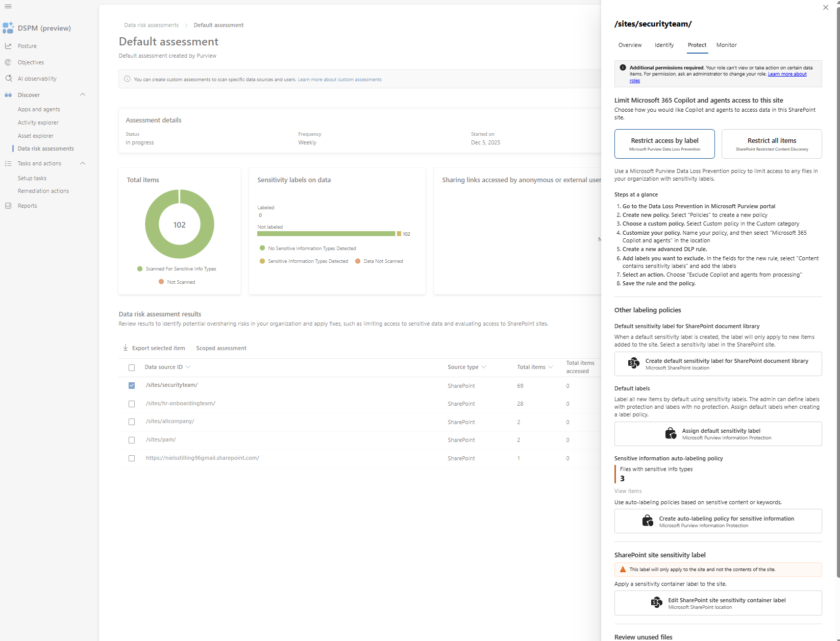Click the Export selected item download icon
The width and height of the screenshot is (840, 641).
point(126,348)
